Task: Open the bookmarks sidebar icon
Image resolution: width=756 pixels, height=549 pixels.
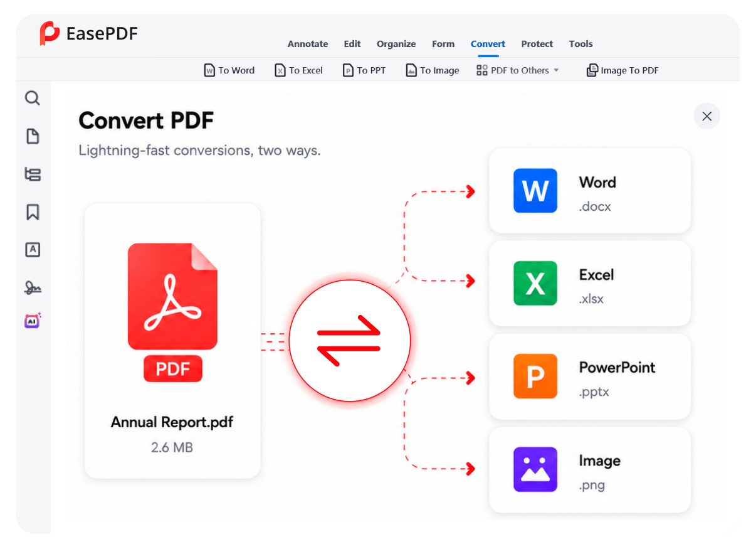Action: point(33,212)
